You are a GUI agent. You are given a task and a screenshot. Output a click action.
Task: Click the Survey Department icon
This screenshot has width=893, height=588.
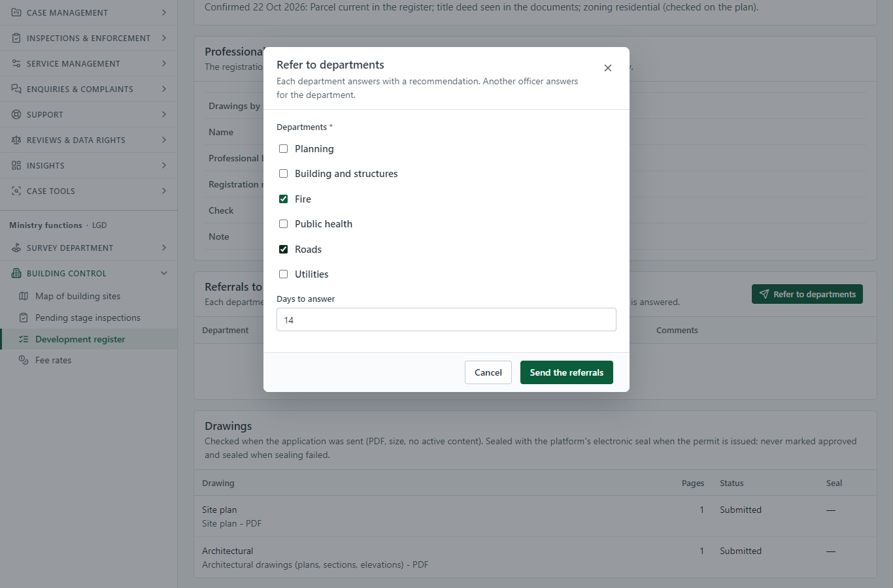coord(16,248)
